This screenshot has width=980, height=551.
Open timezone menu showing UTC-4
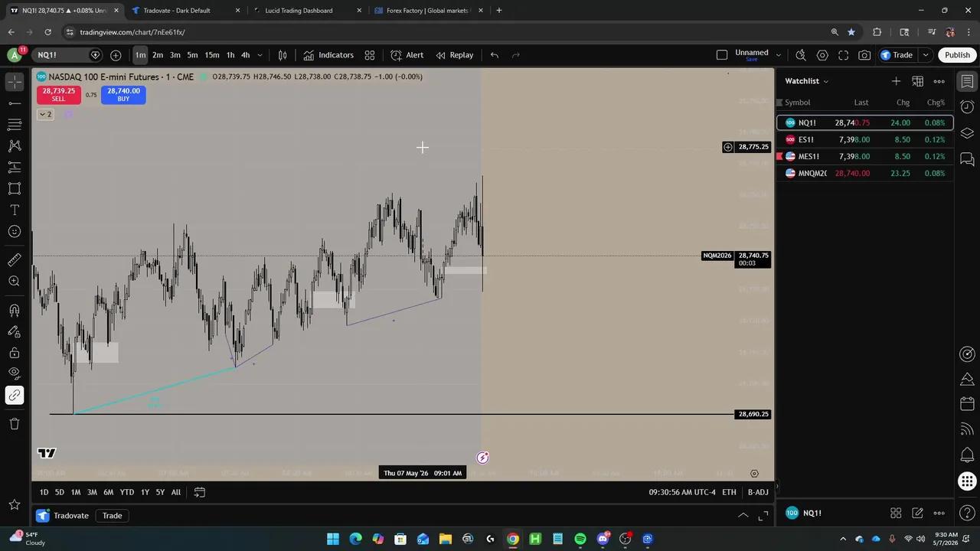coord(682,492)
